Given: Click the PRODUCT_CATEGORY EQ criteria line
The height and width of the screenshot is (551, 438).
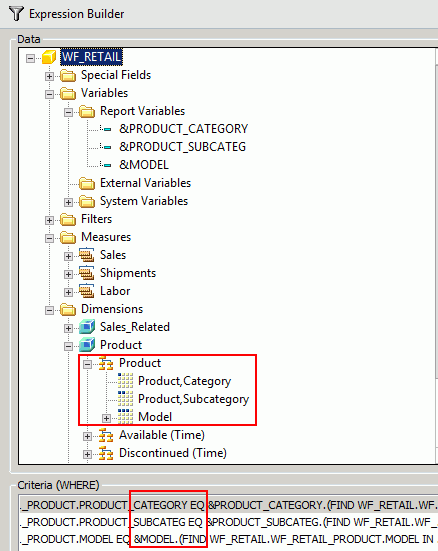Looking at the screenshot, I should coord(228,505).
